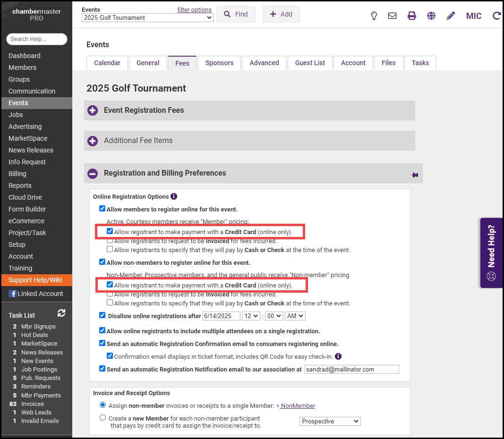Open the envelope mail icon
504x439 pixels.
392,16
